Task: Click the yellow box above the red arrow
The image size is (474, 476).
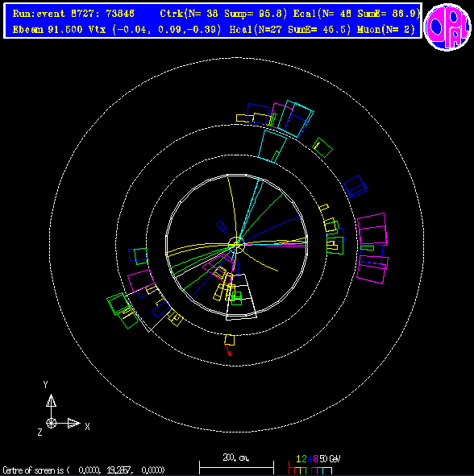Action: pyautogui.click(x=230, y=340)
